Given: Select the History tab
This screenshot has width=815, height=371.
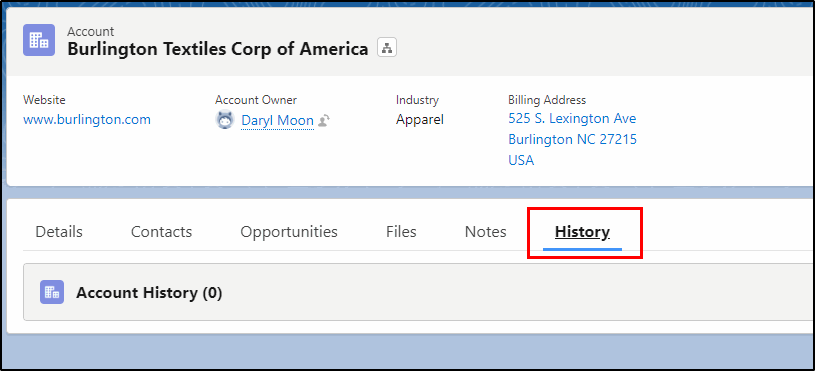Looking at the screenshot, I should click(582, 232).
